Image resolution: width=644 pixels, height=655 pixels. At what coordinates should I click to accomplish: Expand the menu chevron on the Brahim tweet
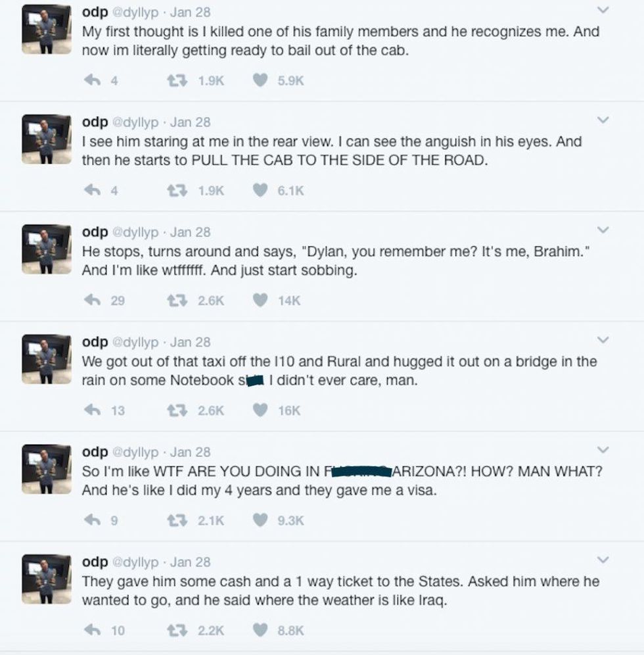tap(603, 230)
